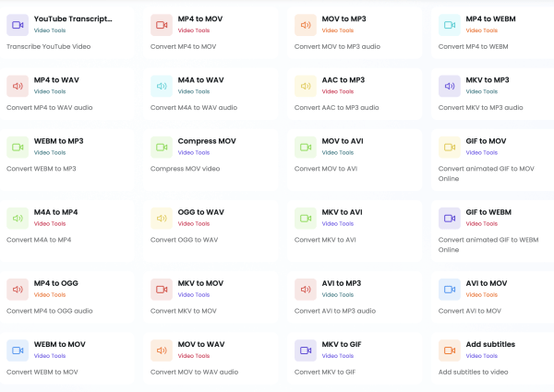The image size is (554, 392).
Task: Click the MP4 to MOV camera icon
Action: (x=162, y=25)
